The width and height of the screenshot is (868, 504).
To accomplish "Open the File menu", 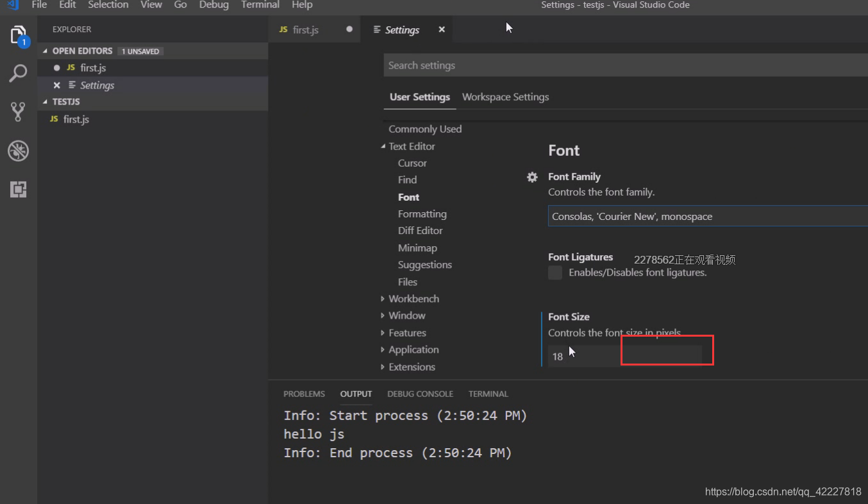I will pos(39,4).
